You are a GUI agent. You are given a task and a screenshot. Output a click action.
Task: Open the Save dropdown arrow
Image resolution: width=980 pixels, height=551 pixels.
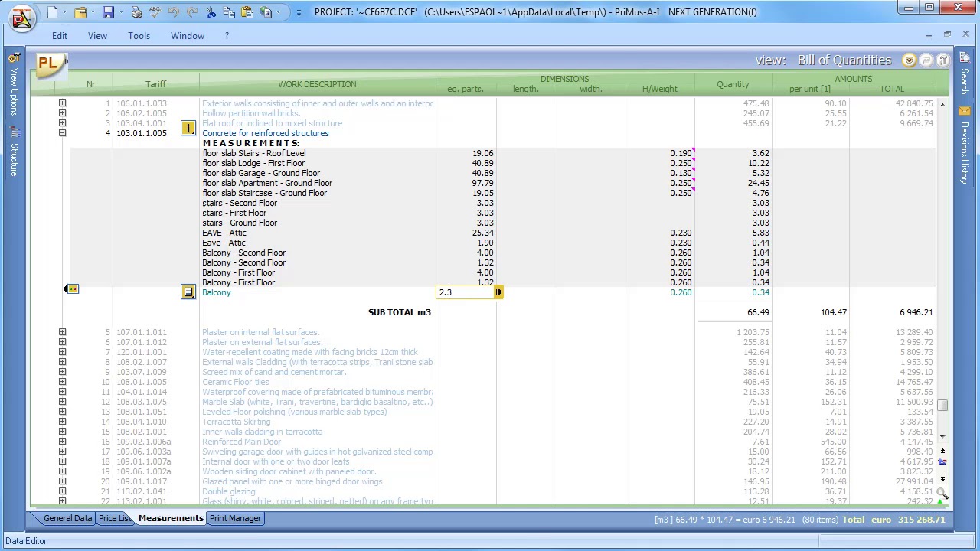pyautogui.click(x=121, y=12)
